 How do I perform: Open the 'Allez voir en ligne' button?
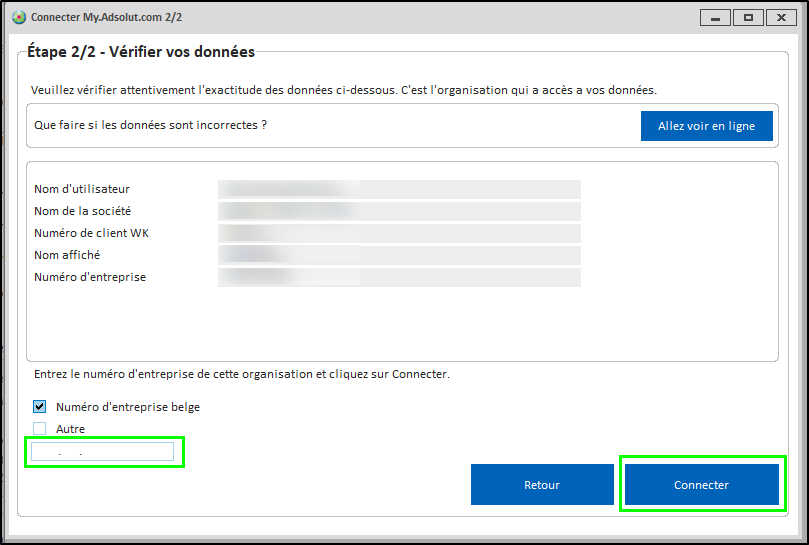[x=706, y=126]
